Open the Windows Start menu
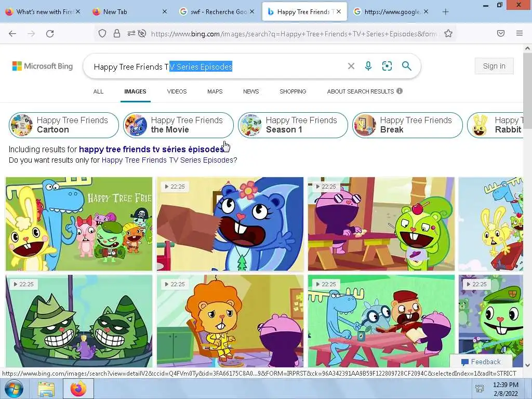This screenshot has height=399, width=532. (x=14, y=389)
